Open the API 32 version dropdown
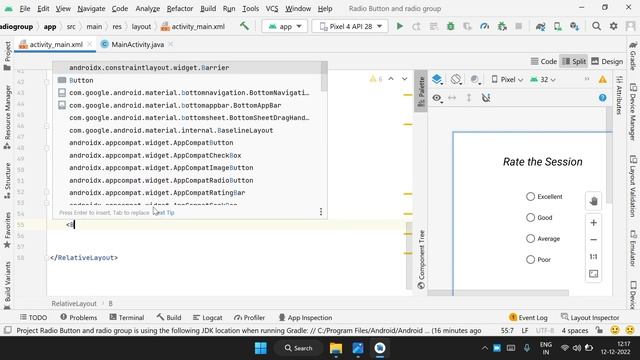The height and width of the screenshot is (360, 640). tap(543, 80)
